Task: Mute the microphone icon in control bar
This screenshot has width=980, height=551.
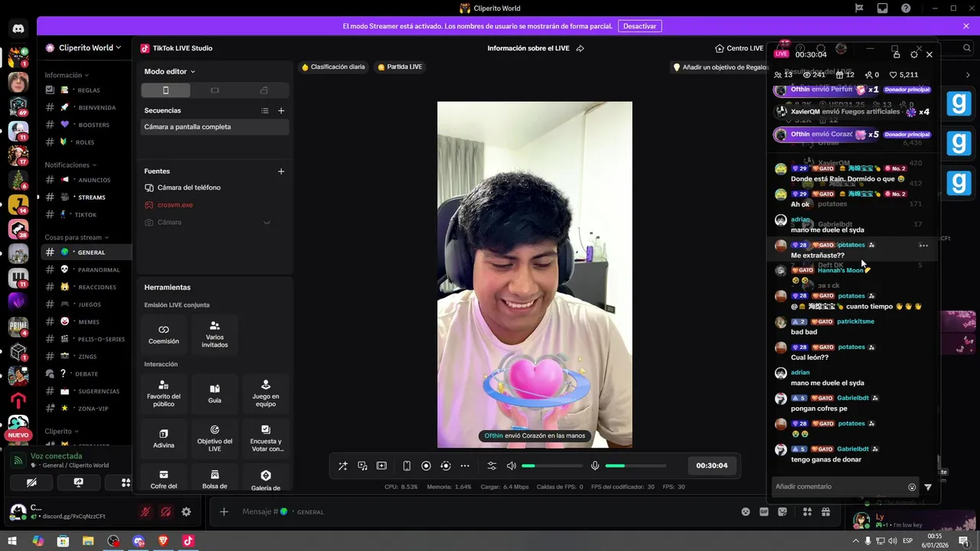Action: tap(595, 465)
